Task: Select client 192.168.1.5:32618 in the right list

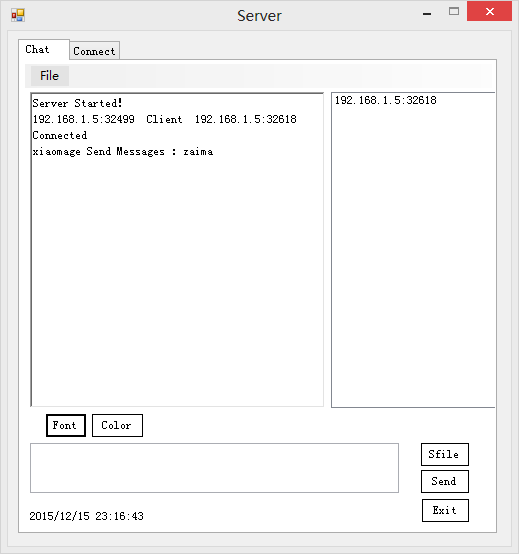Action: pyautogui.click(x=386, y=100)
